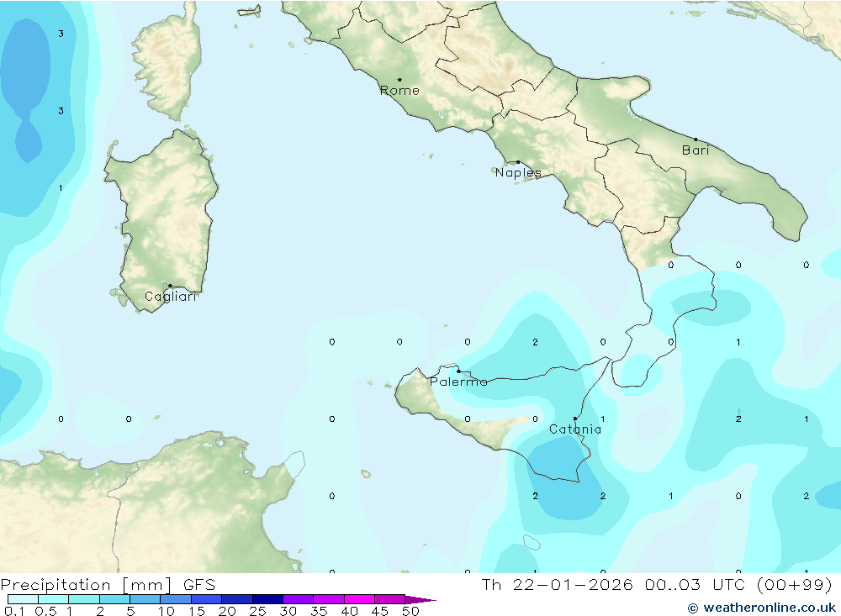Click the Palermo city label
Image resolution: width=841 pixels, height=616 pixels.
click(458, 382)
